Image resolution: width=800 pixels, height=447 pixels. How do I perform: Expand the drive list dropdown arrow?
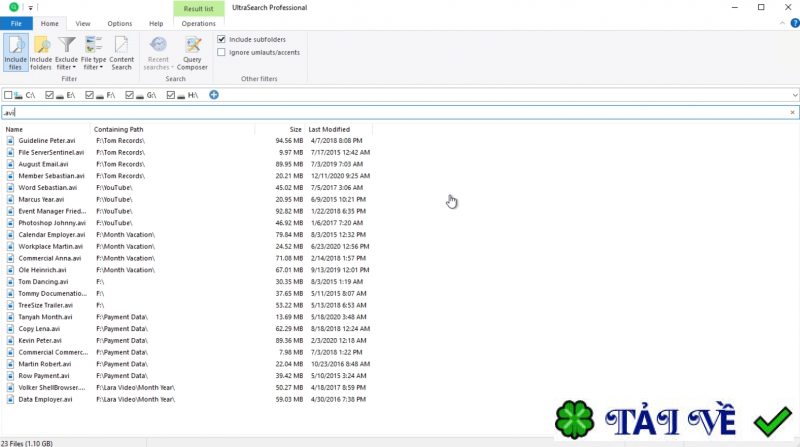[794, 95]
